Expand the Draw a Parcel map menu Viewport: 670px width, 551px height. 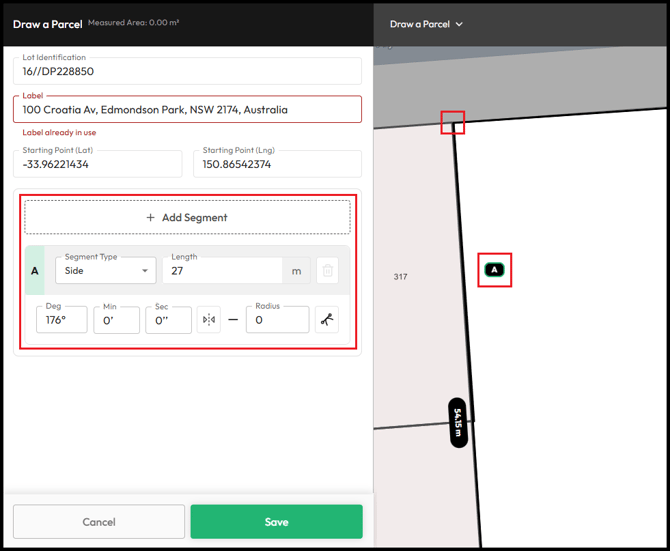point(426,24)
